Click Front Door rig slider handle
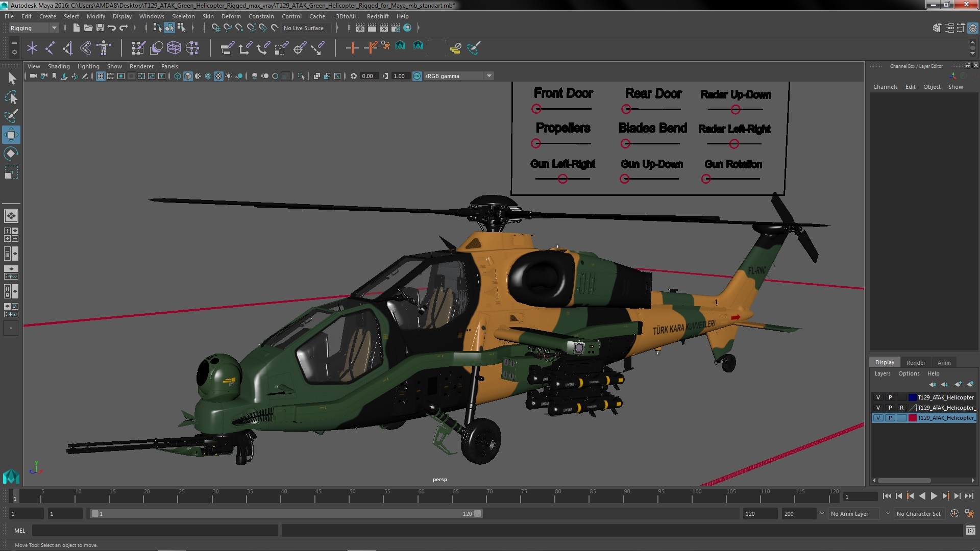980x551 pixels. coord(536,109)
